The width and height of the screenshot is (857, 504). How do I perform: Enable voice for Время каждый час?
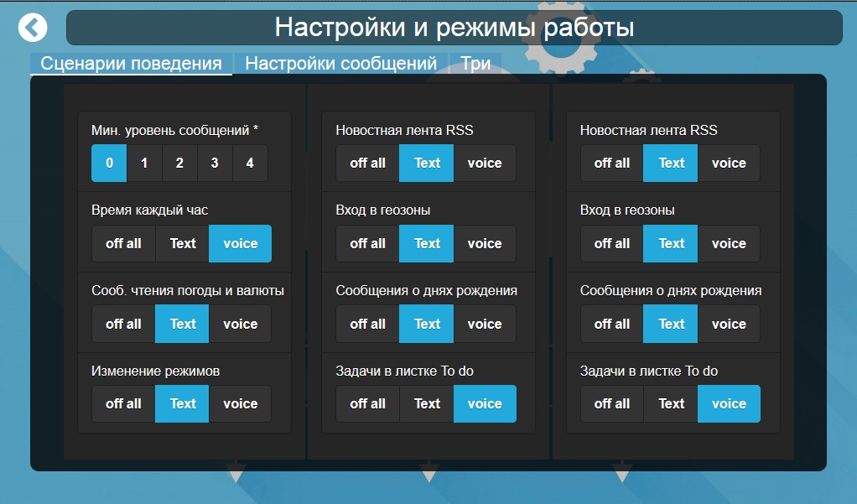tap(241, 243)
